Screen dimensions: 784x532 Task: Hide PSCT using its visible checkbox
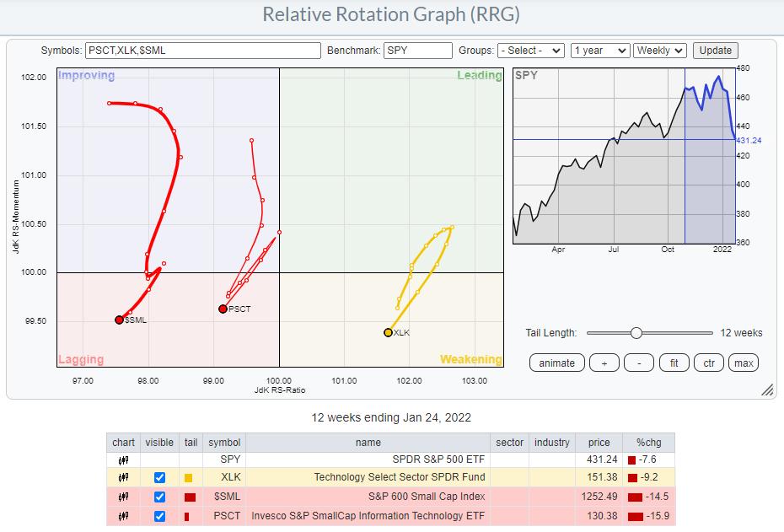[159, 515]
